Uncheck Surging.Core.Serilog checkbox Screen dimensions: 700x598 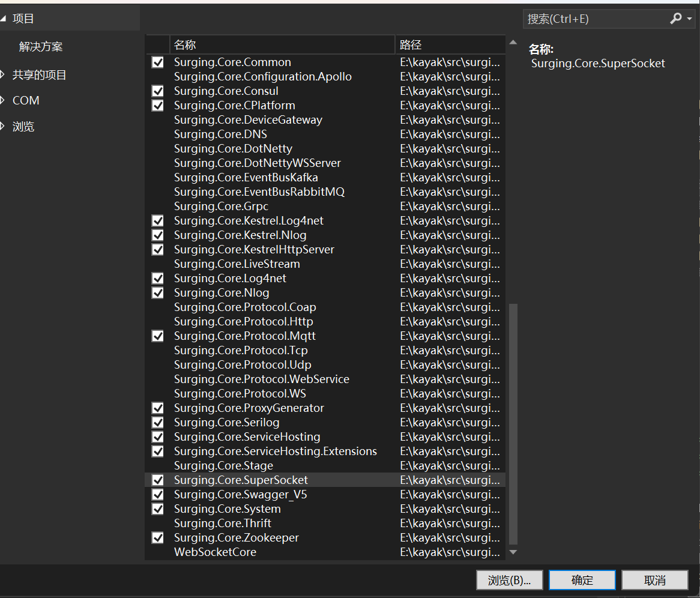tap(157, 422)
